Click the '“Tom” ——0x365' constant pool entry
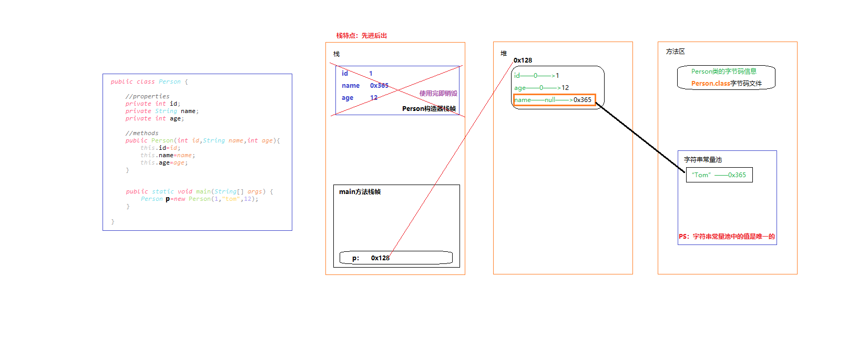The image size is (868, 357). (x=719, y=175)
